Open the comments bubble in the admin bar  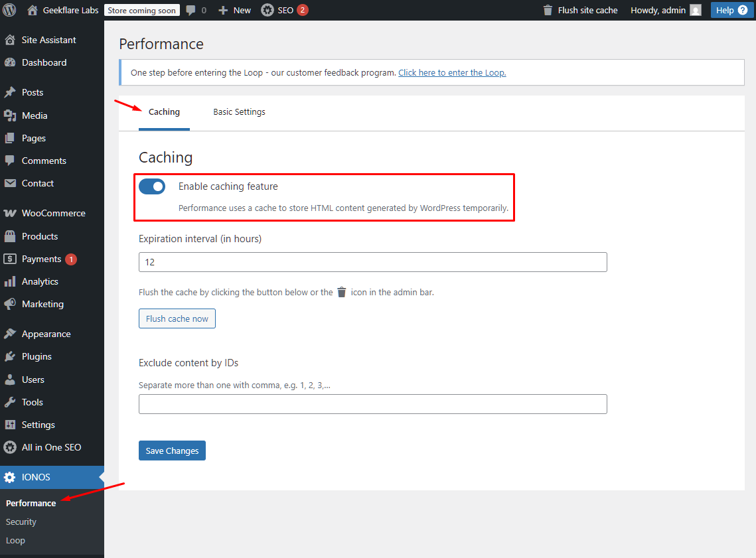(192, 10)
